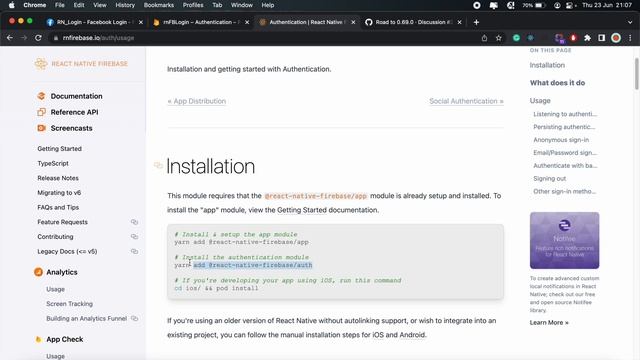The height and width of the screenshot is (360, 640).
Task: Click the @react-native-firebase/app inline code
Action: [x=316, y=196]
